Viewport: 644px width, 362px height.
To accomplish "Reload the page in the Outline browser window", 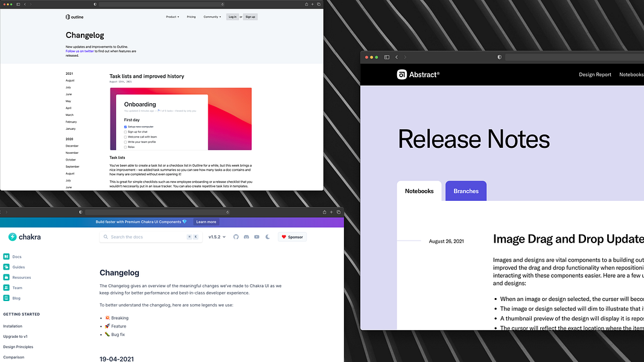I will click(x=223, y=4).
